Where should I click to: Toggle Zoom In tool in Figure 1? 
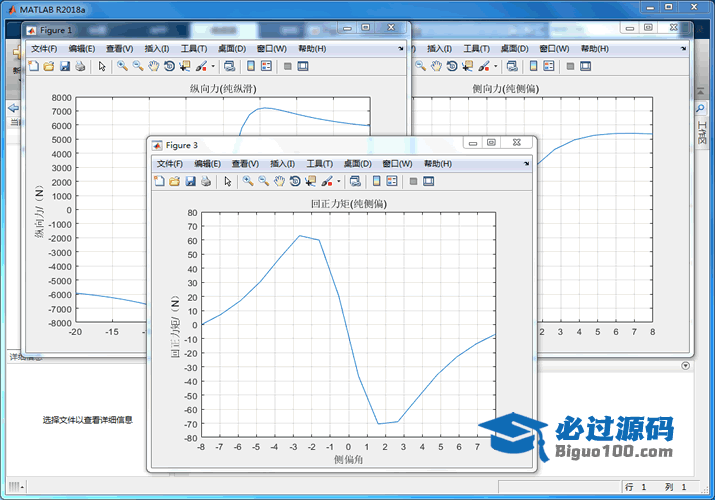tap(122, 66)
